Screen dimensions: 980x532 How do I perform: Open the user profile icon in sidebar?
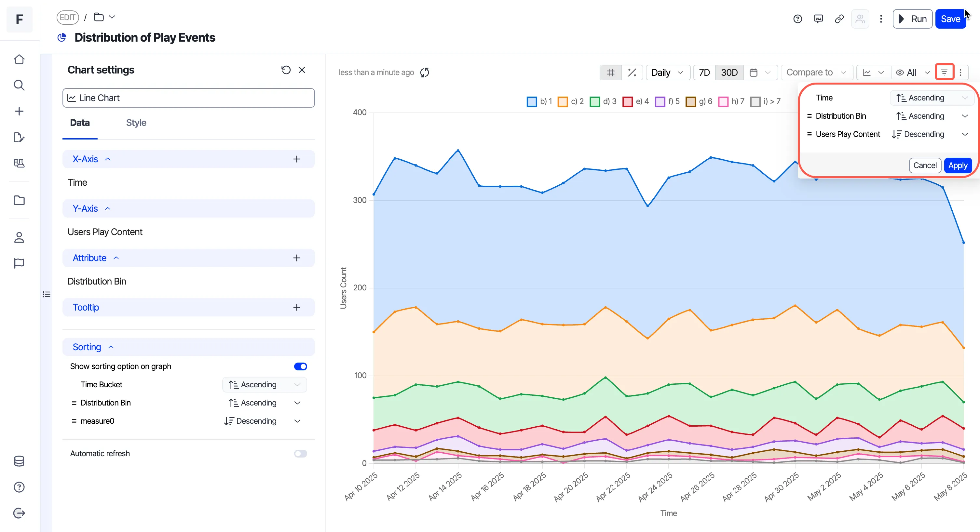(x=19, y=238)
